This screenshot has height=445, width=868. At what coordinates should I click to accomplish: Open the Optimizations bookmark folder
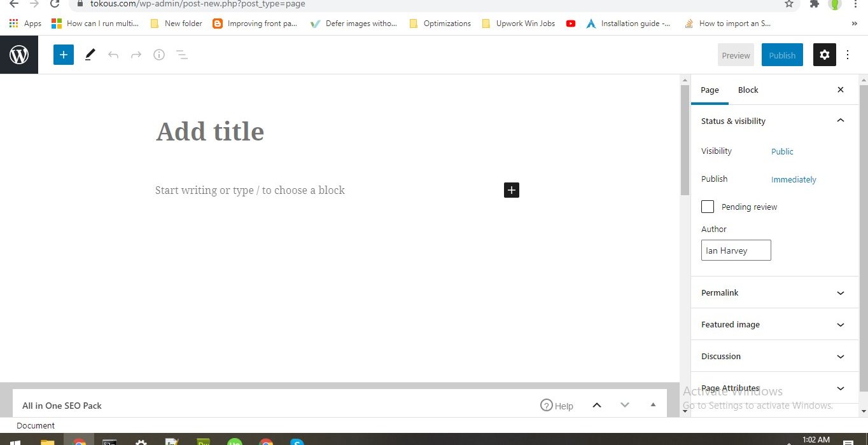440,24
